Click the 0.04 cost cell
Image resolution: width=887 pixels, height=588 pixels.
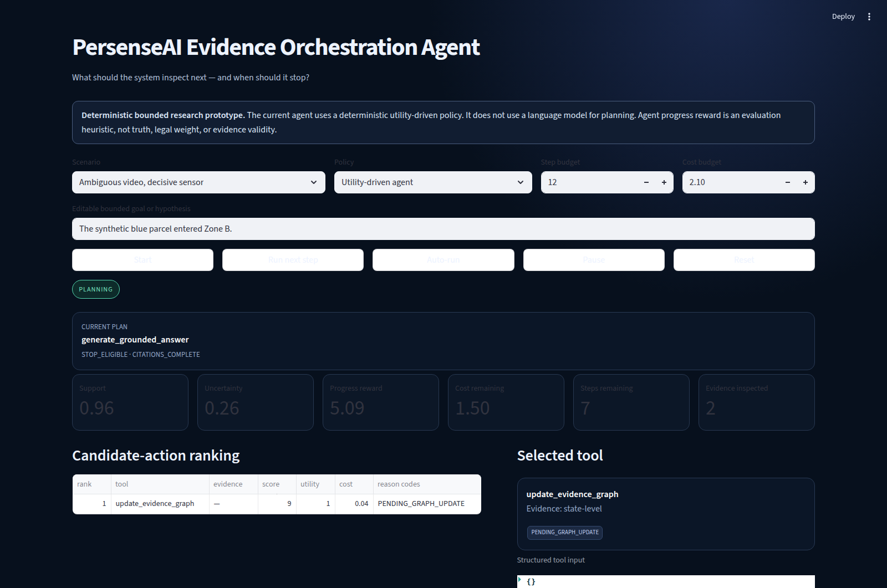[354, 504]
